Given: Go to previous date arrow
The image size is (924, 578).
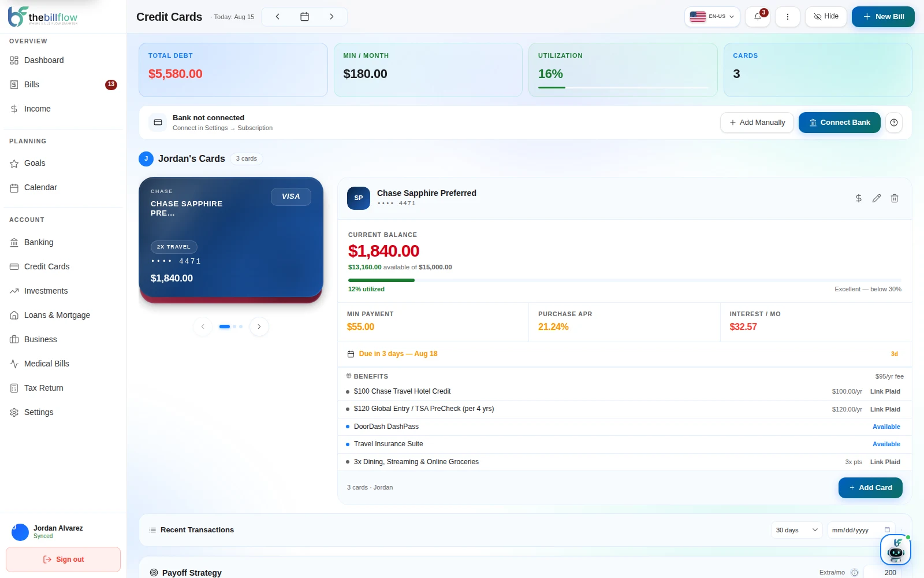Looking at the screenshot, I should pyautogui.click(x=278, y=17).
